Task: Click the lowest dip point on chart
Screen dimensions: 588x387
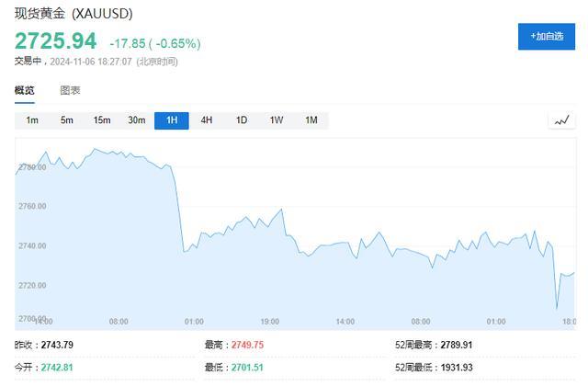Action: click(x=557, y=308)
